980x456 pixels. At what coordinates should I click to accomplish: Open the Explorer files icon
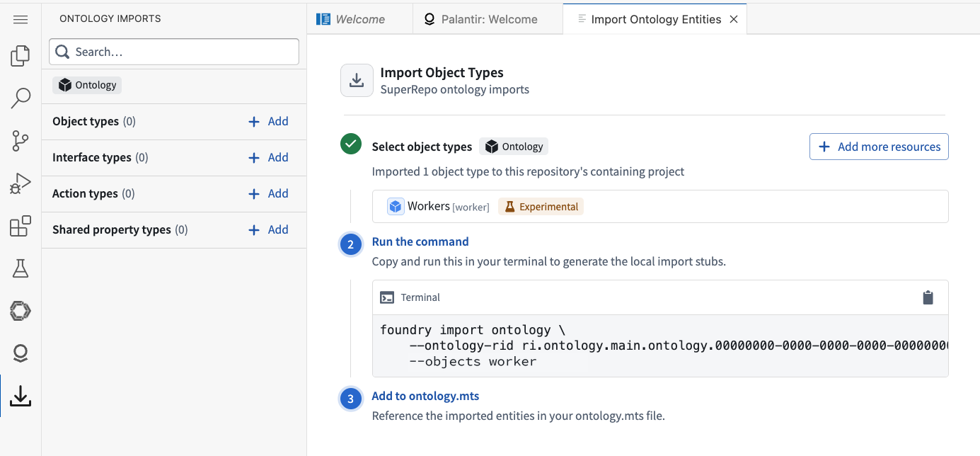21,56
